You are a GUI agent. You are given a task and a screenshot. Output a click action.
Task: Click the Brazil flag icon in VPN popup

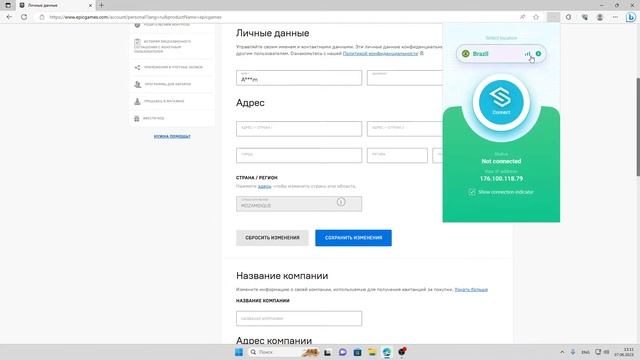click(x=465, y=53)
